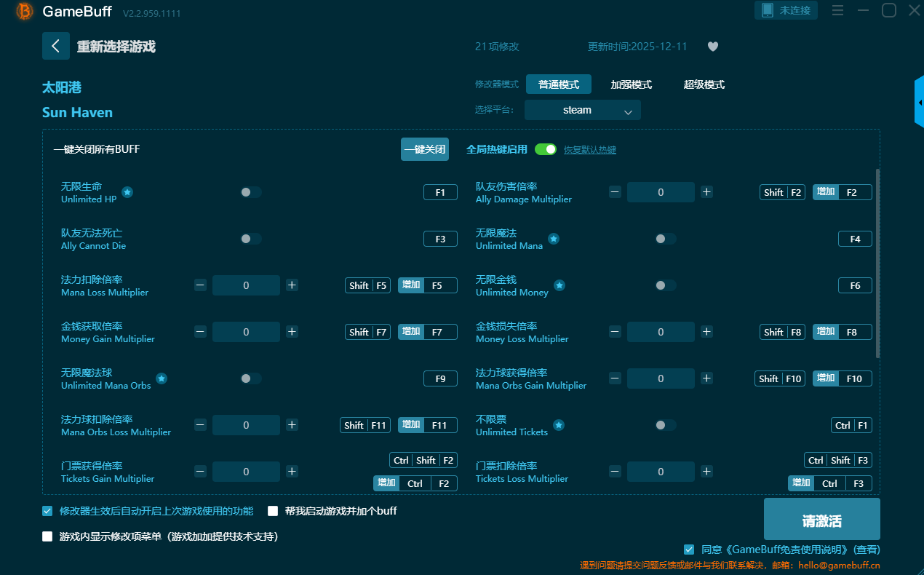The image size is (924, 575).
Task: Decrease Ally Damage Multiplier with minus button
Action: point(615,192)
